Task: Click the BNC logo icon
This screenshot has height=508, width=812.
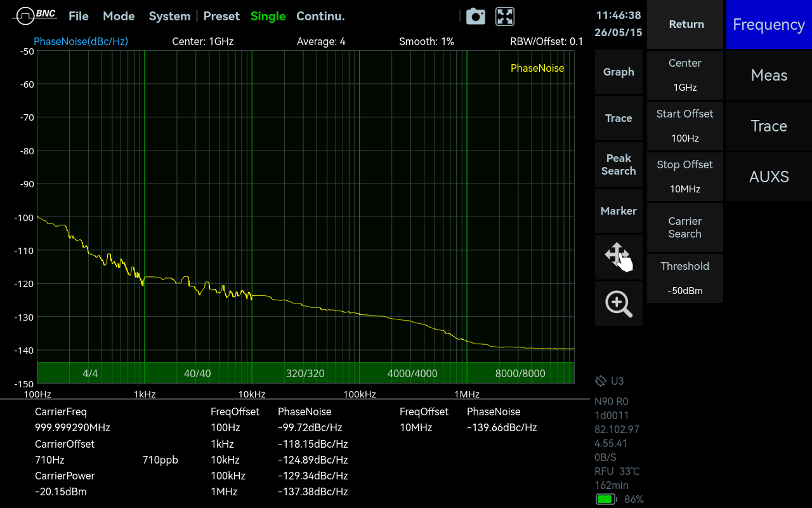Action: pos(34,16)
